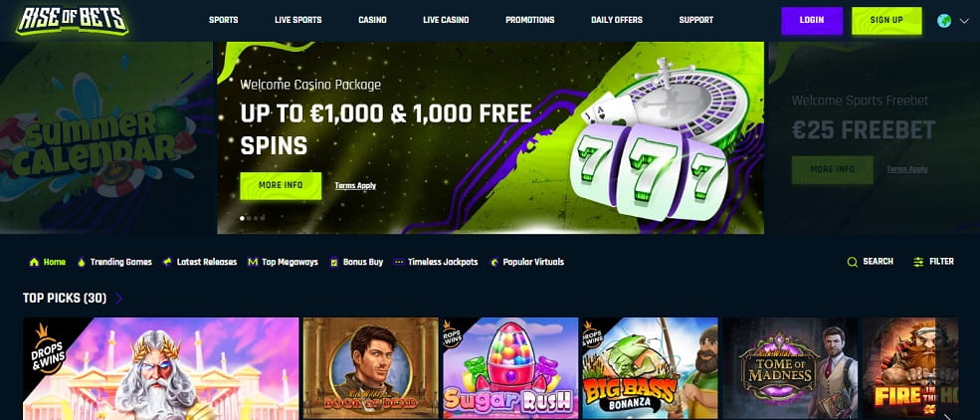Screen dimensions: 980x420
Task: Choose the Top Megaways M icon
Action: (253, 262)
